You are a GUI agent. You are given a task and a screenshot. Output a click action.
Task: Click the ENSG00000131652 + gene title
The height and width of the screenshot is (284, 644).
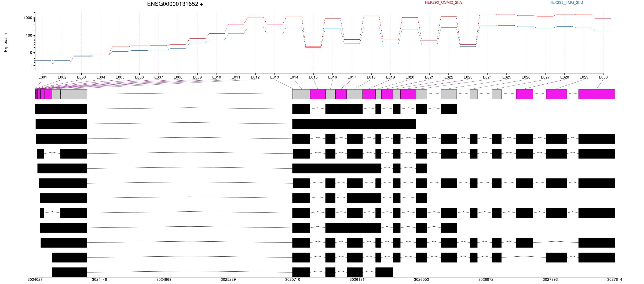(175, 4)
